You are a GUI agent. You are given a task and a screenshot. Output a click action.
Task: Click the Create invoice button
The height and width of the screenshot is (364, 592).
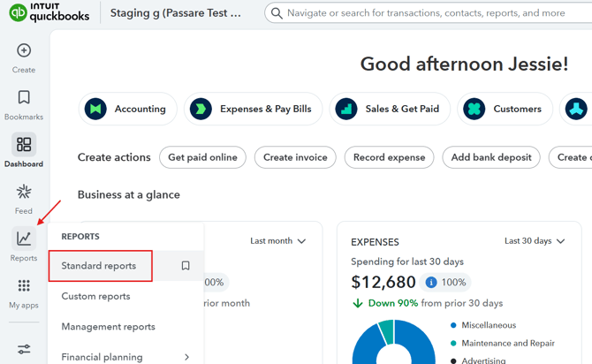point(295,157)
